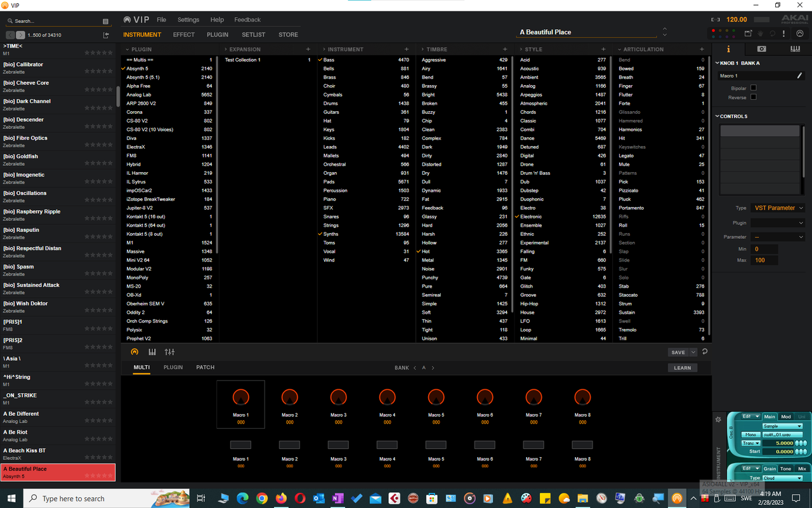
Task: Click the patch name up/down stepper arrows
Action: 664,32
